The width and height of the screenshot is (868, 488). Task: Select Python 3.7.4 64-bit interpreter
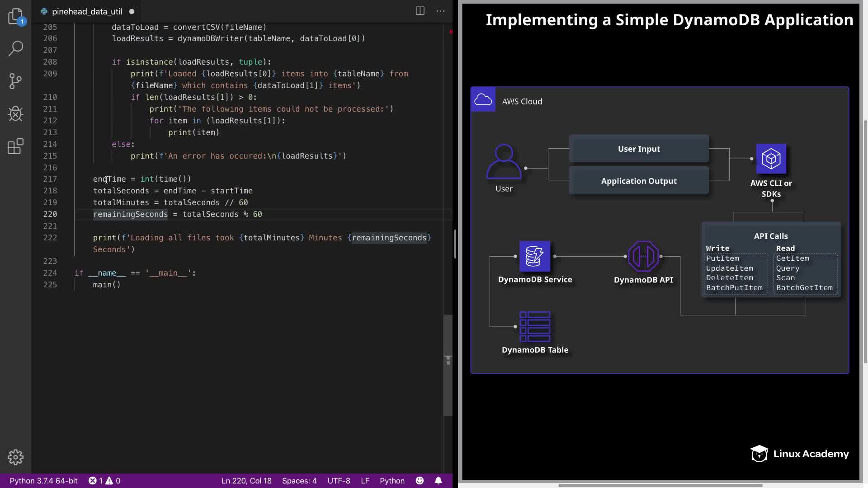pyautogui.click(x=43, y=481)
